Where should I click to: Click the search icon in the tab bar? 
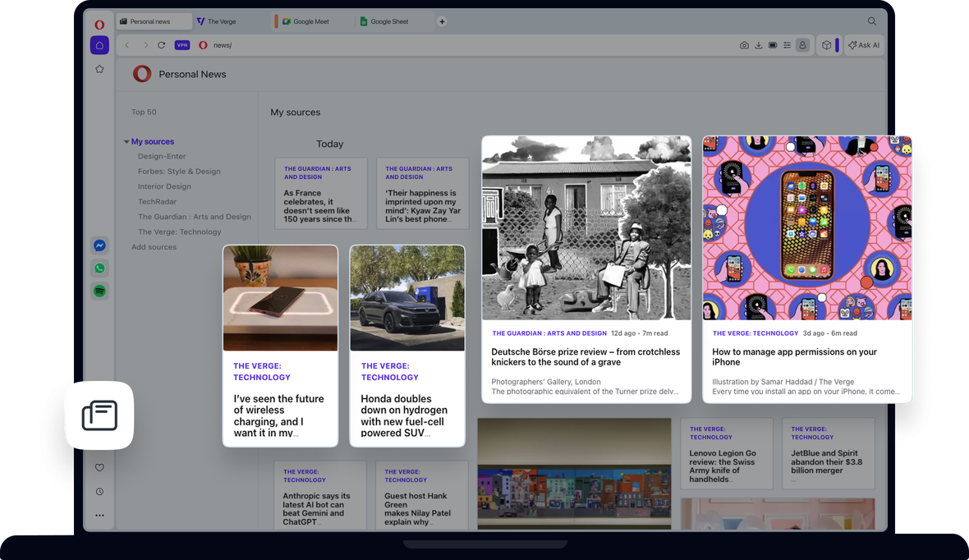pyautogui.click(x=872, y=21)
